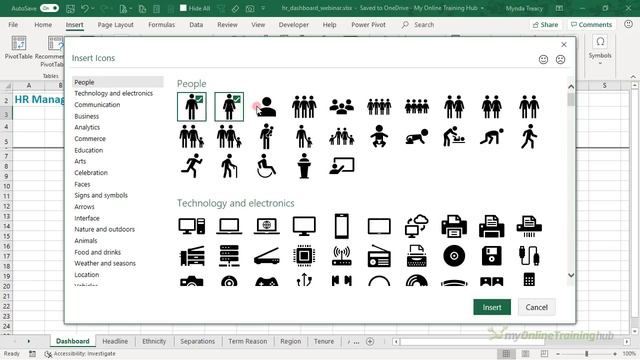Add a new sheet with plus button
The image size is (640, 360).
370,341
